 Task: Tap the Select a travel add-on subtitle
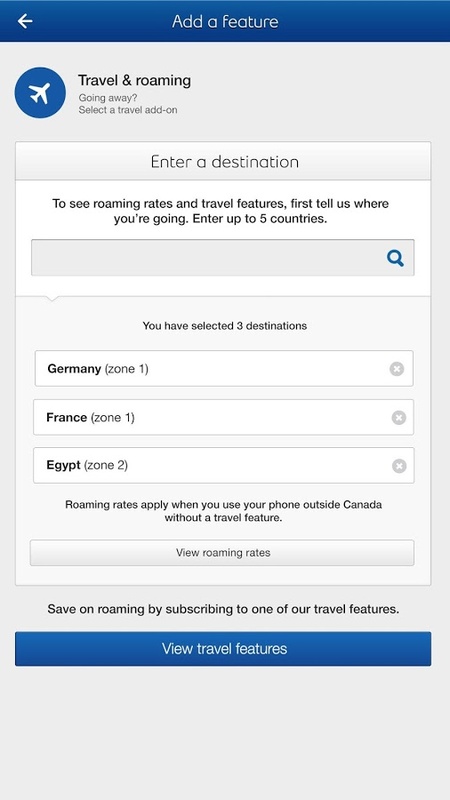tap(128, 110)
